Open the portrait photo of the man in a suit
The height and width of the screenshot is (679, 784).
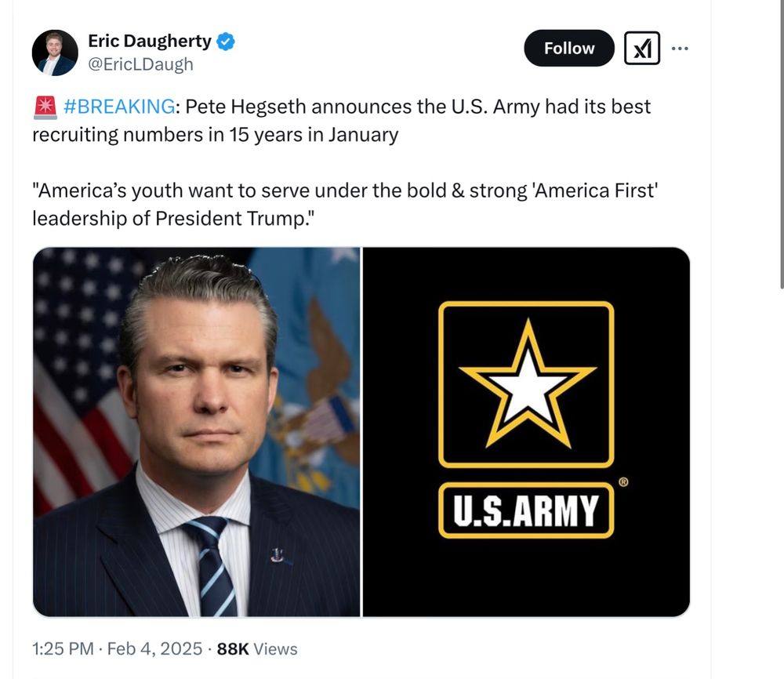(x=196, y=431)
